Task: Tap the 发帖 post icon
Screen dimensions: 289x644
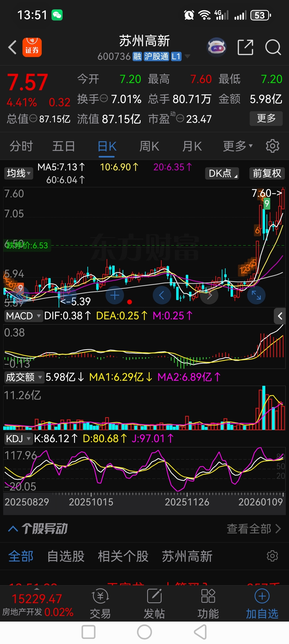Action: point(154,604)
